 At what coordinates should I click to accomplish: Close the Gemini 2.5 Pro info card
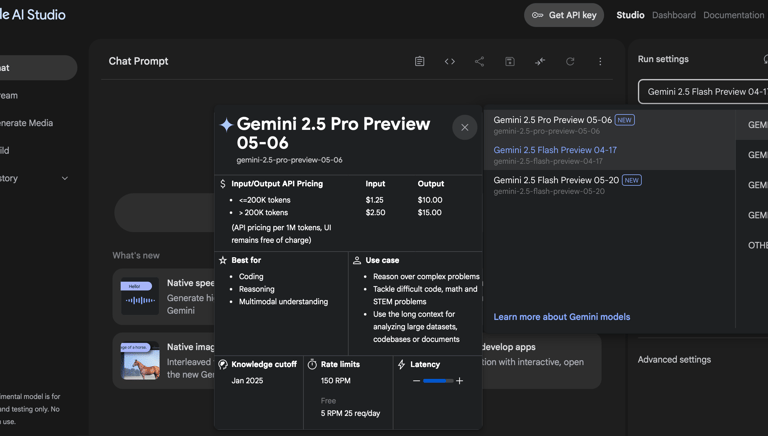(x=464, y=127)
